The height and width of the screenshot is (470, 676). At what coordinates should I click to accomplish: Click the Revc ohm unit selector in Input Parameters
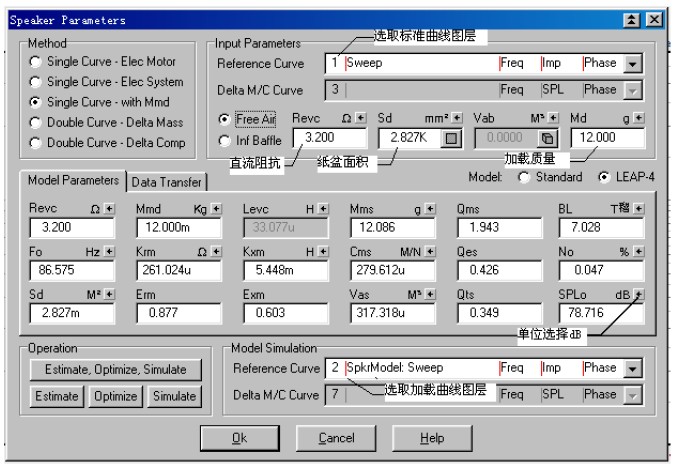click(x=361, y=117)
